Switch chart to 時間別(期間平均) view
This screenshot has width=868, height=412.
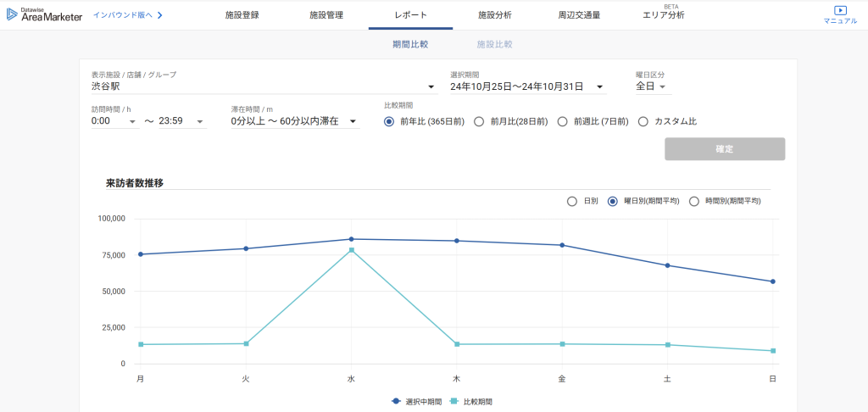pyautogui.click(x=694, y=202)
